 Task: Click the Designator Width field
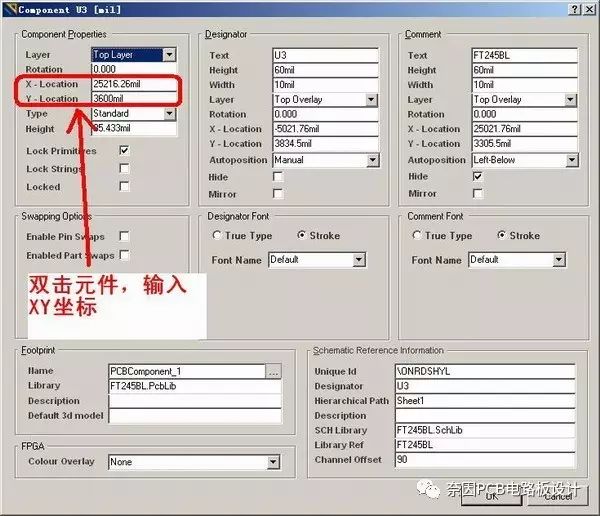click(x=326, y=85)
